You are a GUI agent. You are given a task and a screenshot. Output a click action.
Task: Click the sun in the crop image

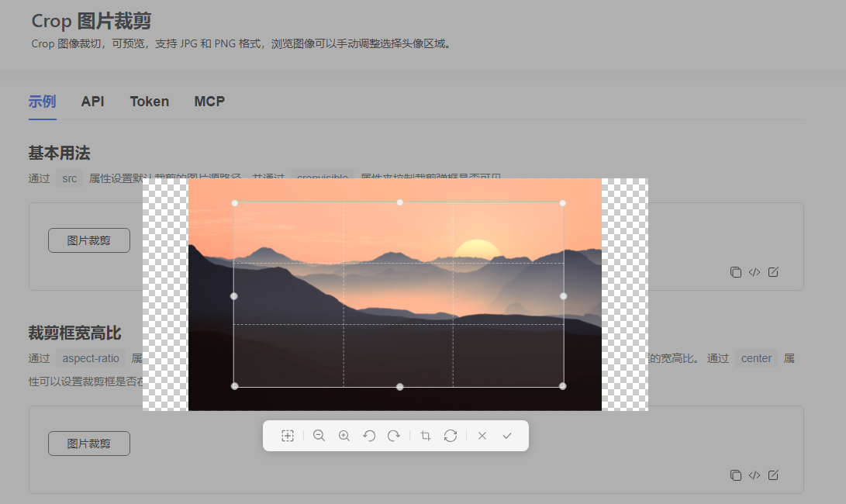[477, 250]
